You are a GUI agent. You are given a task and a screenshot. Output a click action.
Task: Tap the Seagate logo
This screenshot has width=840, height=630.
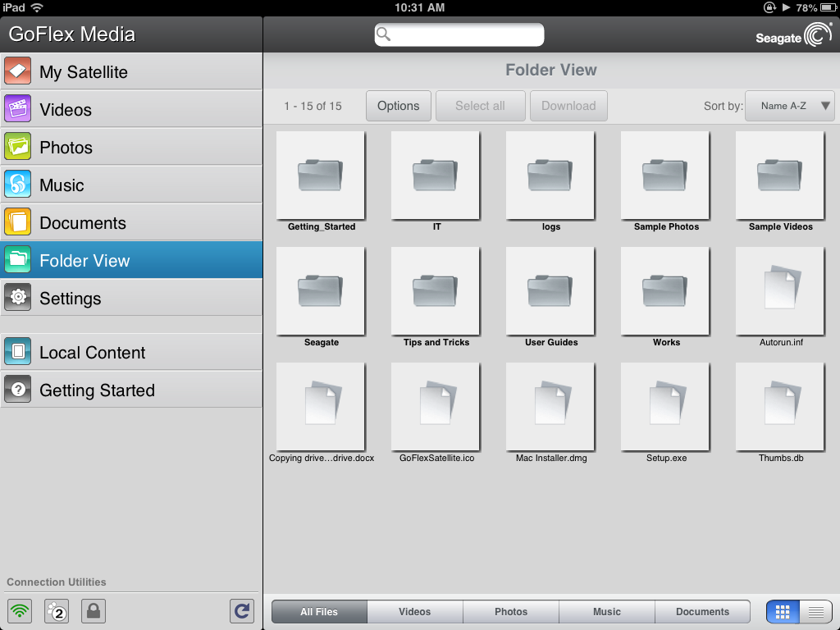coord(794,34)
